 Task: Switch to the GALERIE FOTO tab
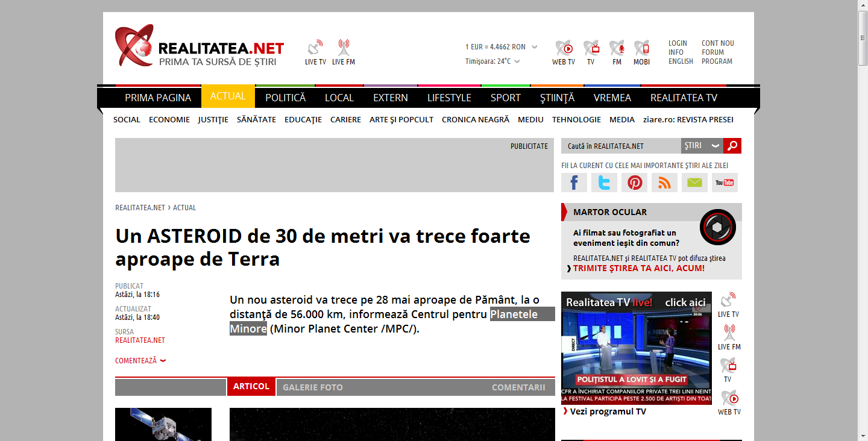click(x=312, y=387)
